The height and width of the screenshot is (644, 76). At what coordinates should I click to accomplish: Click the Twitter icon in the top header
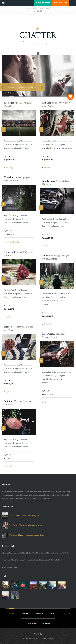(x=35, y=11)
